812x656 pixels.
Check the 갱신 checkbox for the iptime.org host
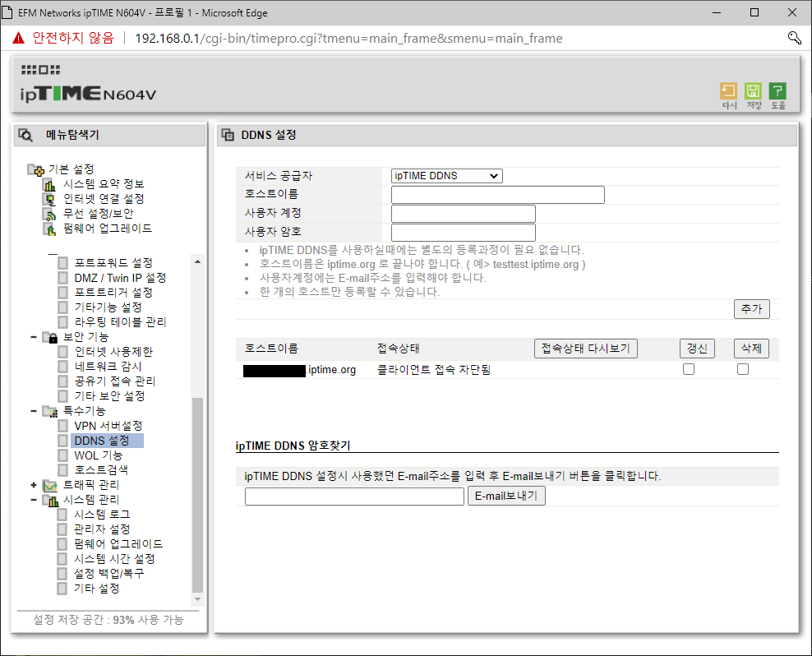[x=688, y=369]
